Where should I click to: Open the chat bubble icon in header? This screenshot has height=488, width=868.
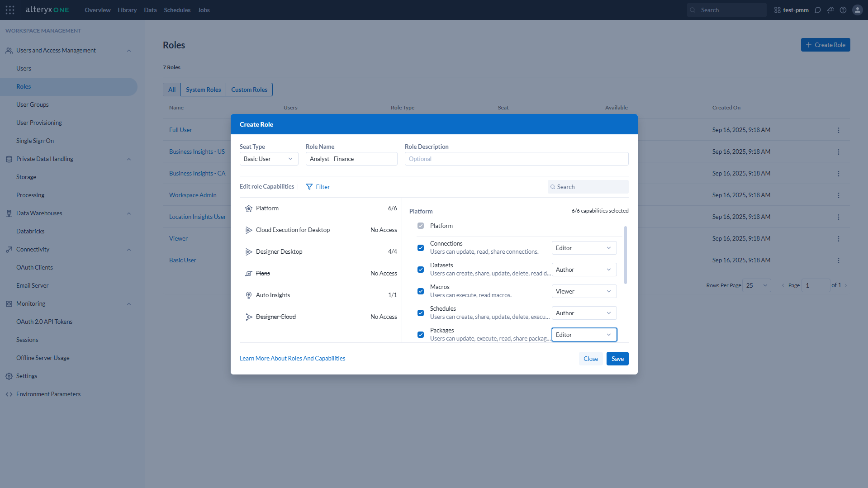coord(818,10)
